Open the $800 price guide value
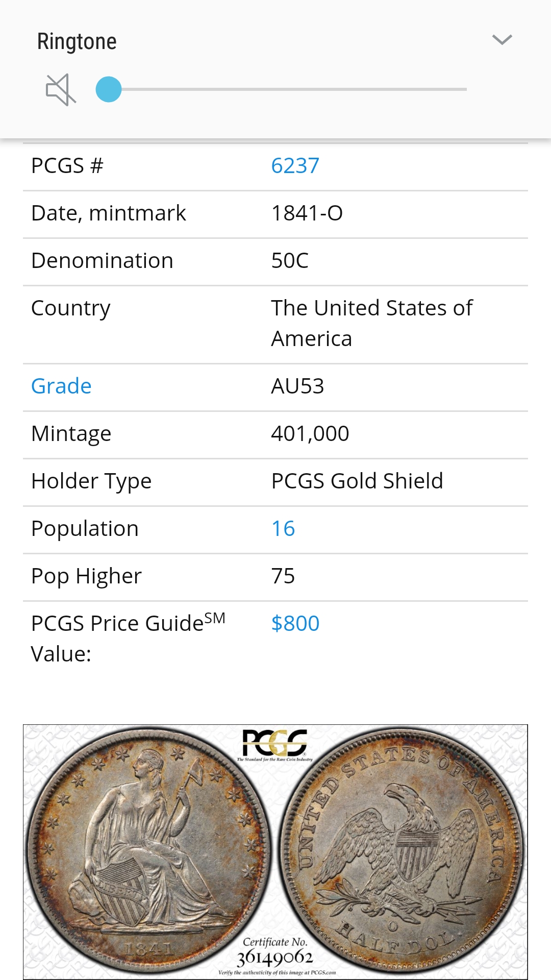Screen dimensions: 551x980 [295, 624]
